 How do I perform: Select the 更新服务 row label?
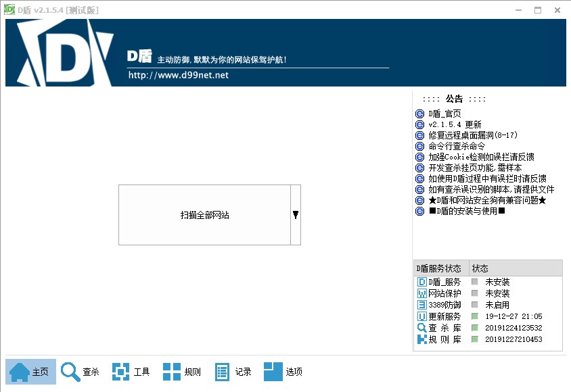444,316
